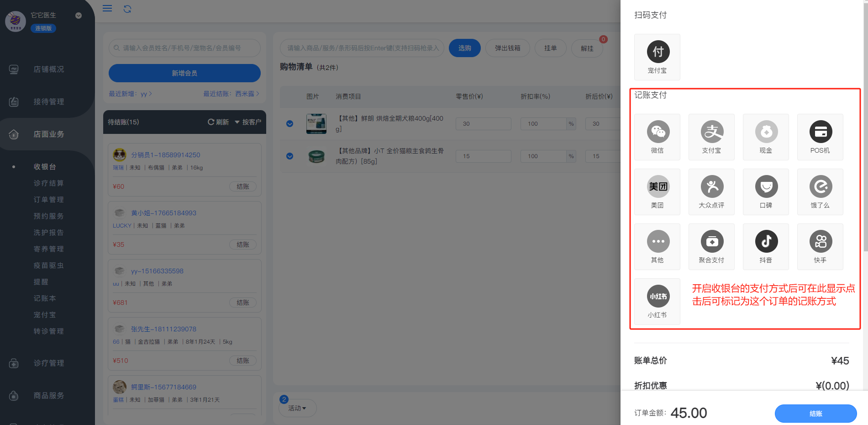Image resolution: width=868 pixels, height=425 pixels.
Task: Choose 其他 payment method
Action: [657, 247]
